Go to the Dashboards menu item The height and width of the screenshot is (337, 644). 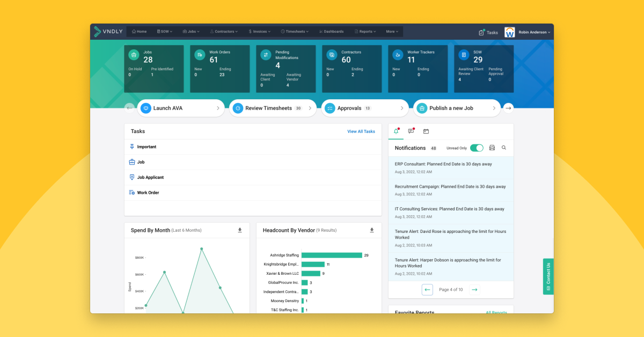331,32
